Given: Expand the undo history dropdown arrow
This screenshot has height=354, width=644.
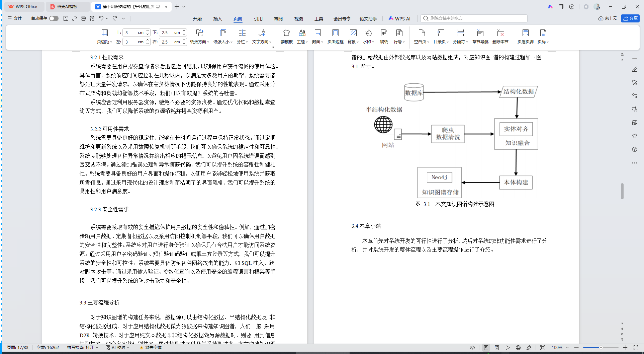Looking at the screenshot, I should (107, 19).
